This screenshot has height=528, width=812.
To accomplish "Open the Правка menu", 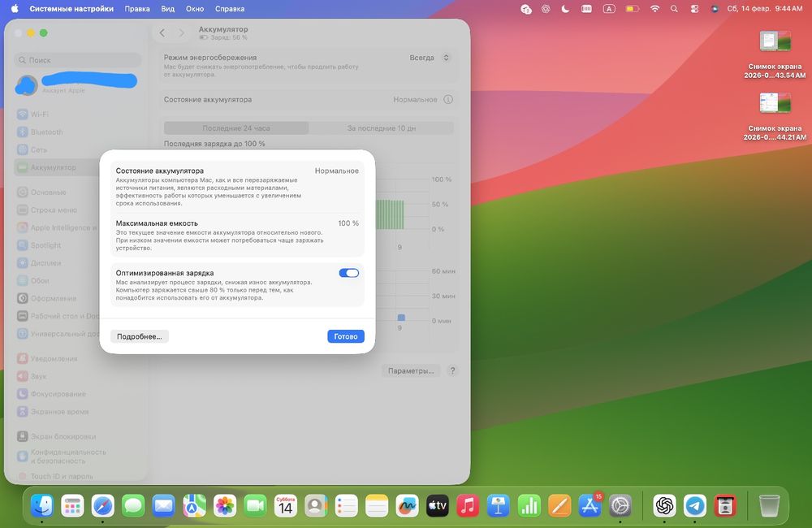I will tap(137, 9).
